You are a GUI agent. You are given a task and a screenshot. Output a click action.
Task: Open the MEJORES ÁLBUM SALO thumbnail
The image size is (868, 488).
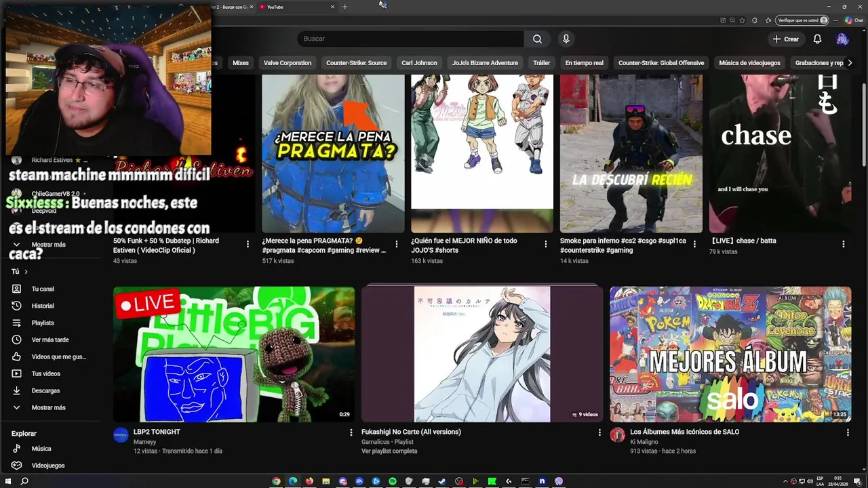click(730, 354)
